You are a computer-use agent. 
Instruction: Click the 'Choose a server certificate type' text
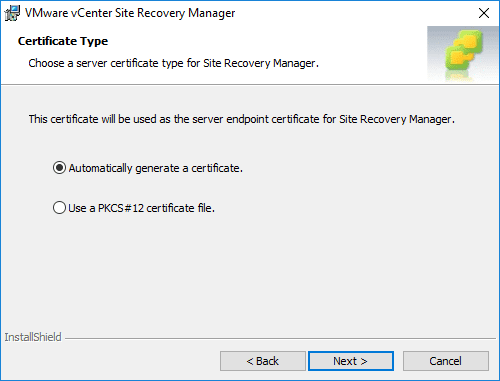click(x=173, y=63)
